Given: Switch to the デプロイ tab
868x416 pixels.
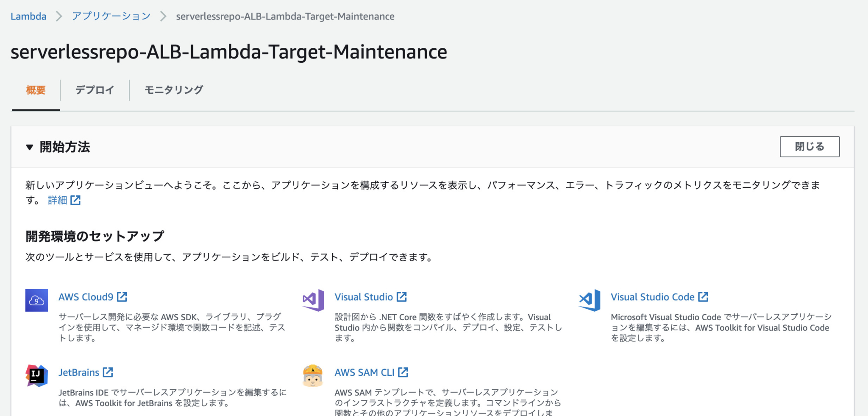Looking at the screenshot, I should click(x=94, y=90).
